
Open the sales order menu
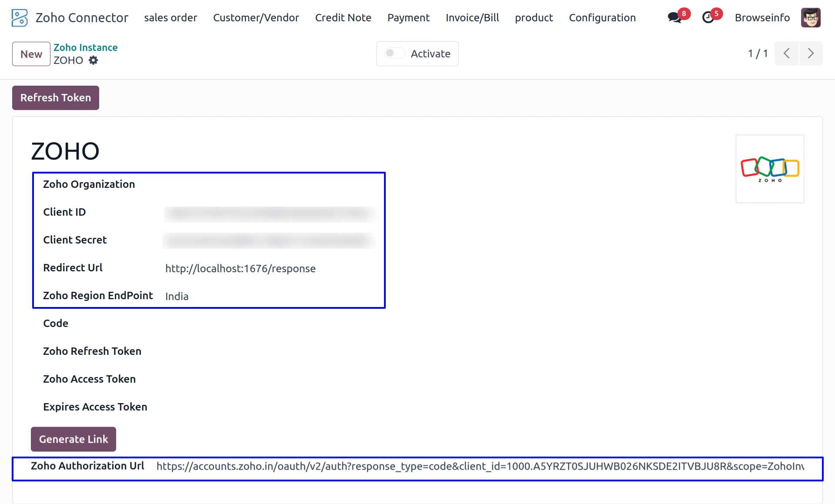click(170, 18)
